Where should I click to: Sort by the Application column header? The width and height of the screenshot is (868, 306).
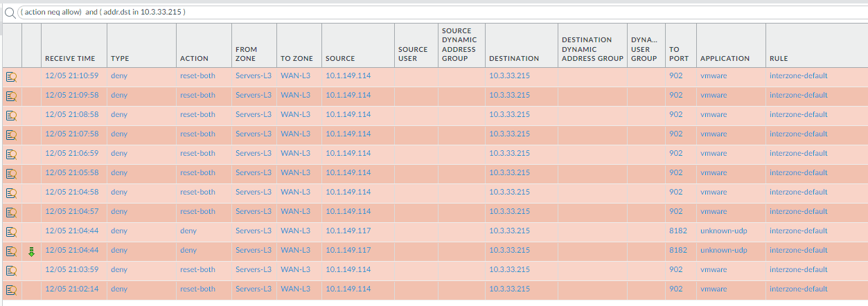click(x=725, y=59)
